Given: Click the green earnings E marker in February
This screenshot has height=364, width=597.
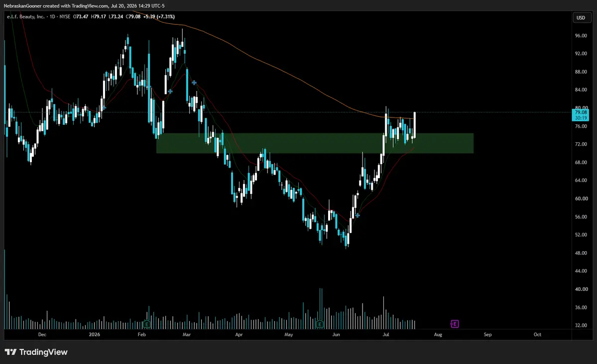Looking at the screenshot, I should click(x=146, y=324).
